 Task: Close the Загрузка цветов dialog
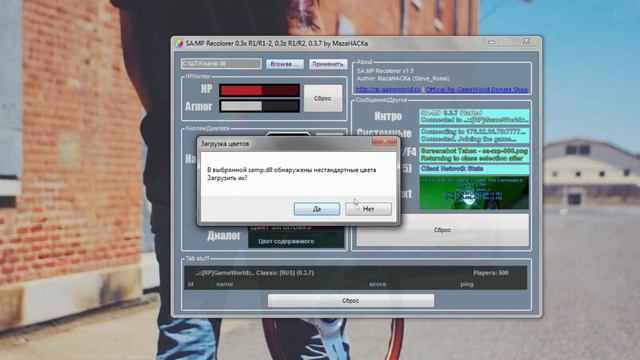[384, 142]
